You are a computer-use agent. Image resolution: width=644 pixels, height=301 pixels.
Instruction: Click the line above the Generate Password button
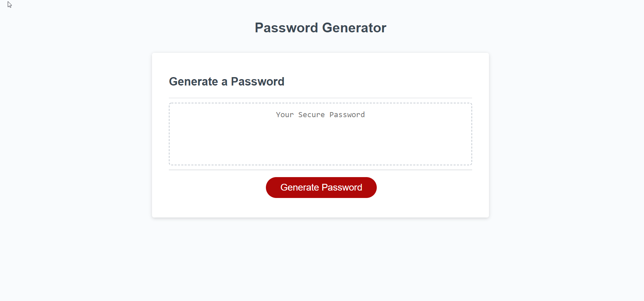[x=320, y=170]
